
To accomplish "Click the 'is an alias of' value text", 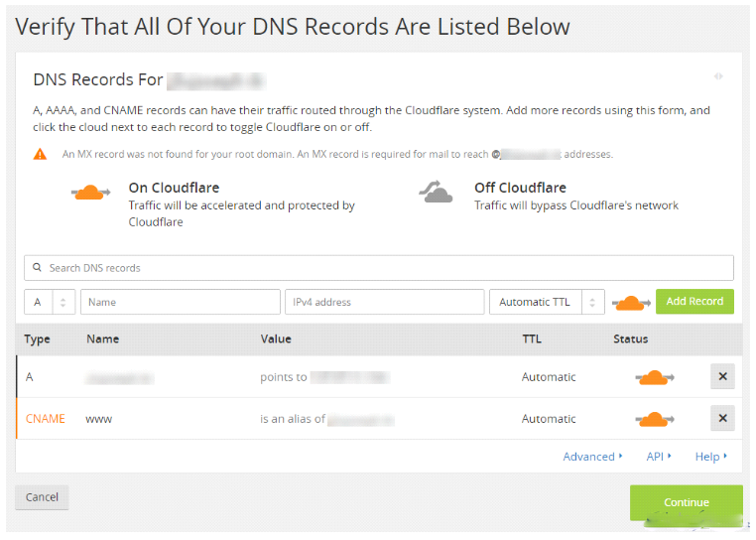I will click(x=293, y=419).
